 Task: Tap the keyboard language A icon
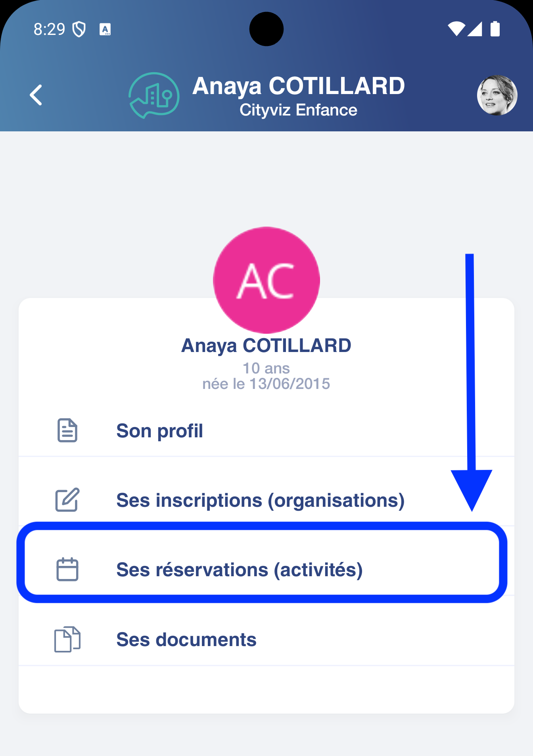click(x=105, y=29)
